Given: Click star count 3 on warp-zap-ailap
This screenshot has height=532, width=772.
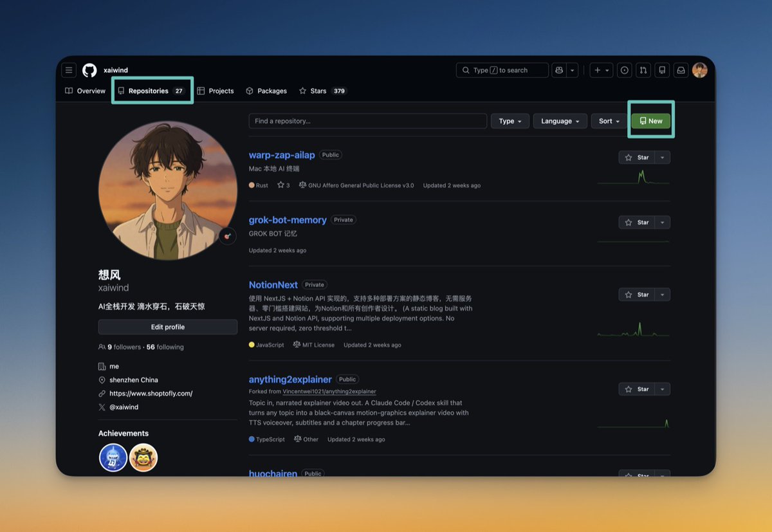Looking at the screenshot, I should pyautogui.click(x=284, y=185).
